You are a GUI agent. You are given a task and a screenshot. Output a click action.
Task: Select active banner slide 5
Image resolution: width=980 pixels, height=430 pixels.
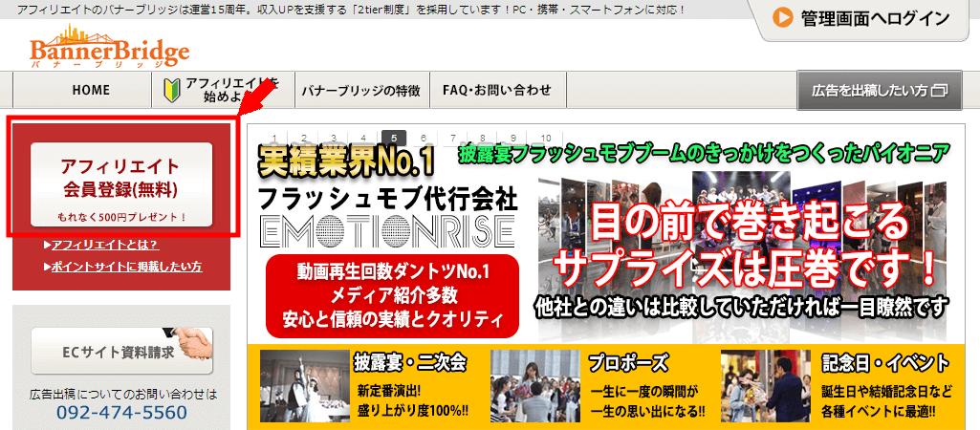coord(394,138)
